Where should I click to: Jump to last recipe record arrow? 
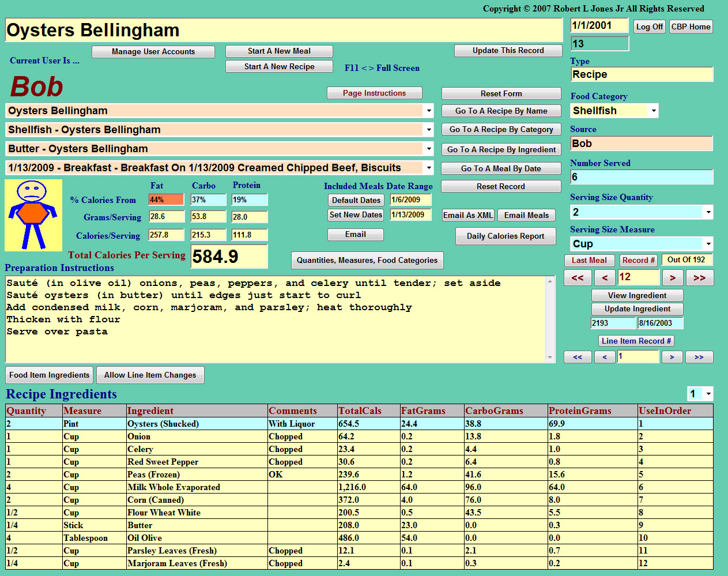(699, 278)
